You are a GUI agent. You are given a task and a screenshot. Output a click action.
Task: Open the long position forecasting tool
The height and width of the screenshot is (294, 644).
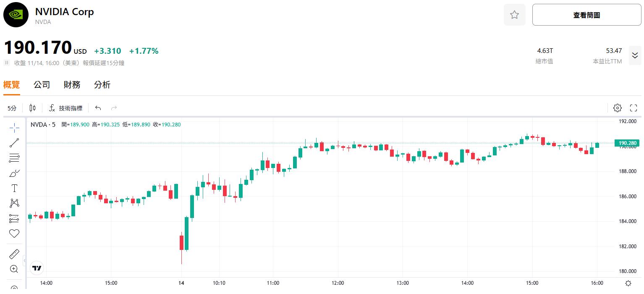tap(14, 218)
